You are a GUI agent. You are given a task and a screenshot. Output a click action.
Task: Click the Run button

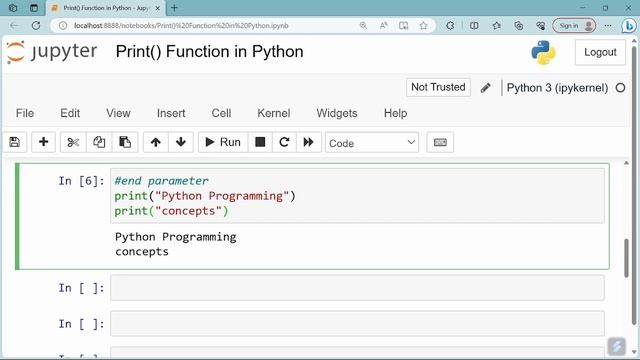click(223, 142)
